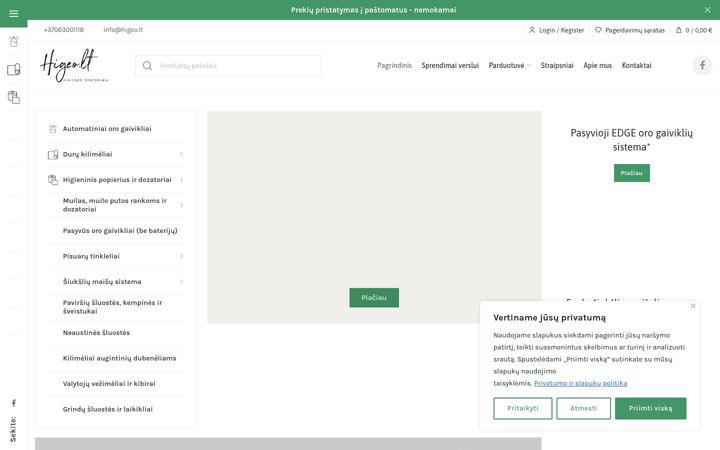The width and height of the screenshot is (720, 450).
Task: Expand the Pisuarų tinkleliai arrow
Action: coord(181,256)
